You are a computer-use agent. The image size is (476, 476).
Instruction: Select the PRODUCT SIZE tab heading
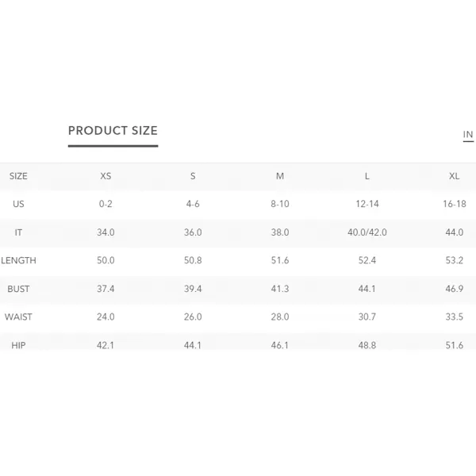pos(113,131)
